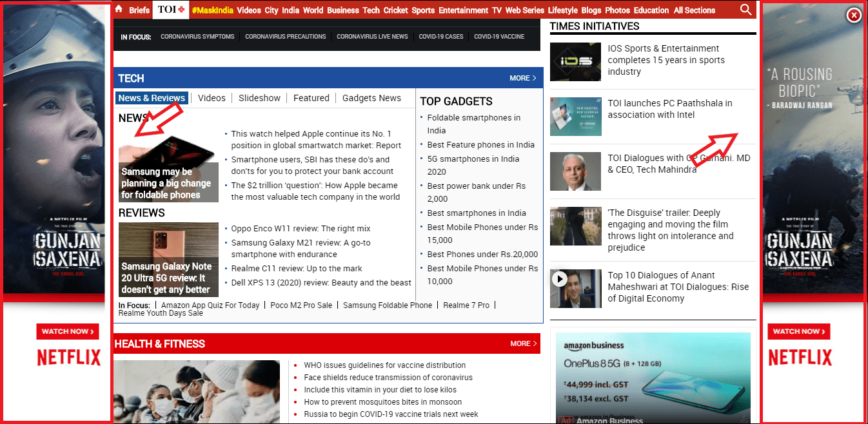Close the Netflix ad with X button
The image size is (868, 424).
(x=853, y=15)
